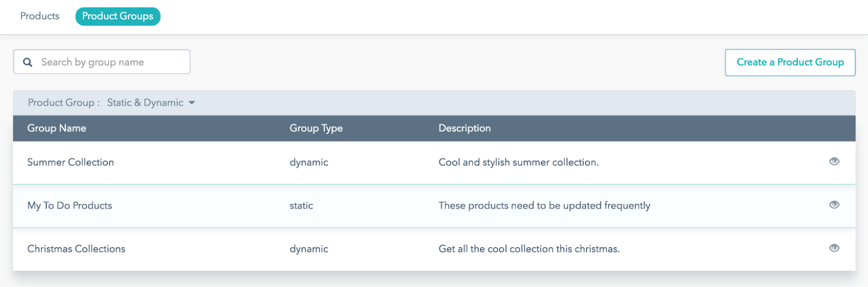Expand the Static & Dynamic filter arrow
This screenshot has height=287, width=868.
[191, 103]
